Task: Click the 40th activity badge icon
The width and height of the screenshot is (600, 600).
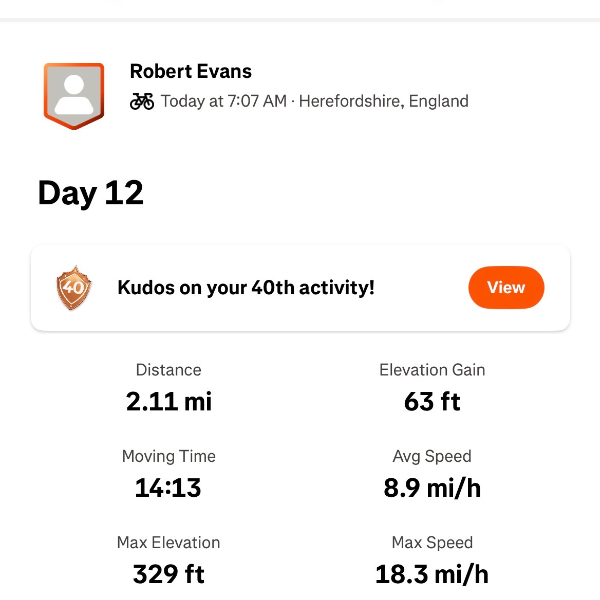Action: (x=74, y=288)
